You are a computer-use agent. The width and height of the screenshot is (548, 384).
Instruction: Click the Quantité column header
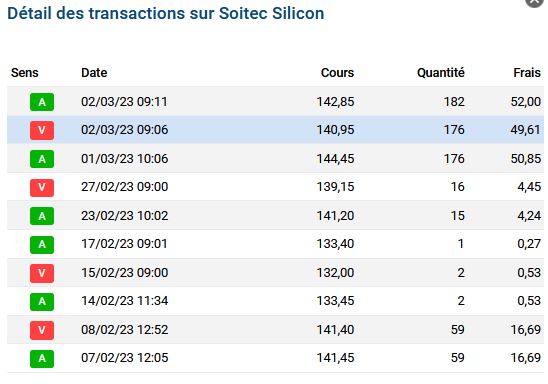pyautogui.click(x=441, y=73)
